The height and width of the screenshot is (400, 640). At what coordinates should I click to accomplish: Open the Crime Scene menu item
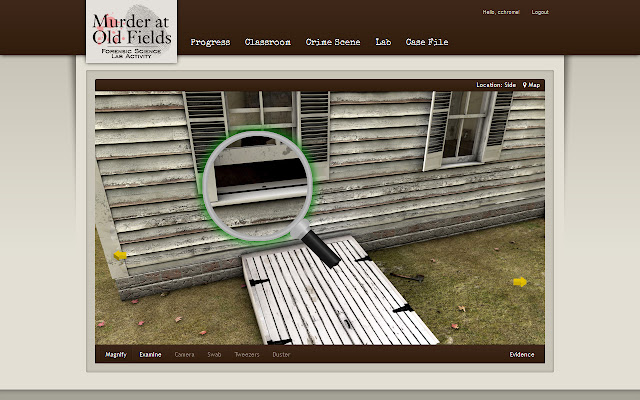click(x=333, y=42)
